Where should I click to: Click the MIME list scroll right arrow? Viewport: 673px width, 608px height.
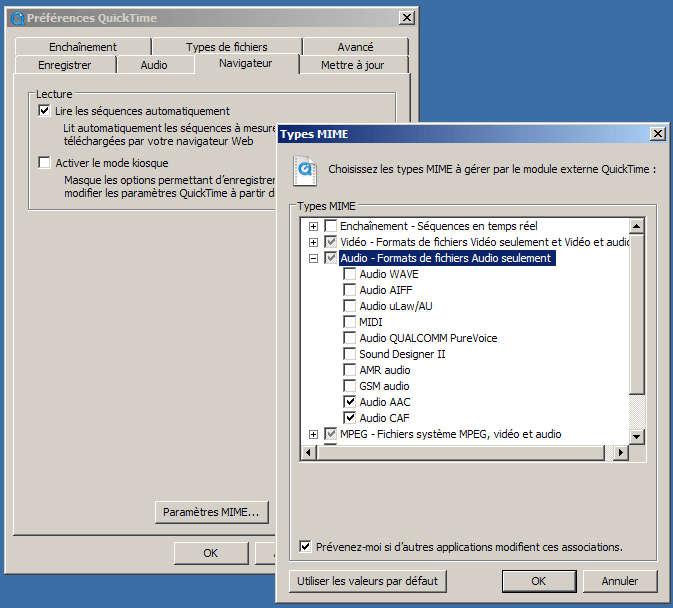[621, 452]
